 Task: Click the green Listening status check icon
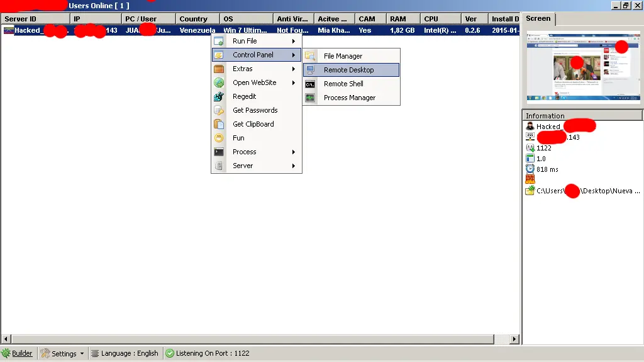tap(170, 353)
